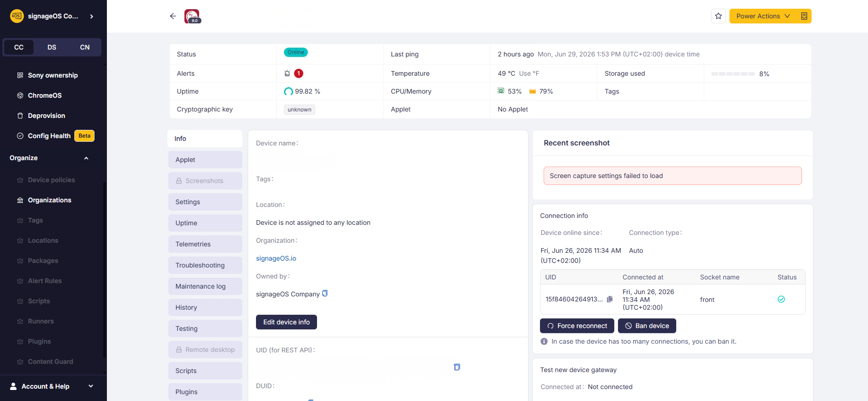Click the storage used progress bar
Screen dimensions: 868x401
(733, 74)
